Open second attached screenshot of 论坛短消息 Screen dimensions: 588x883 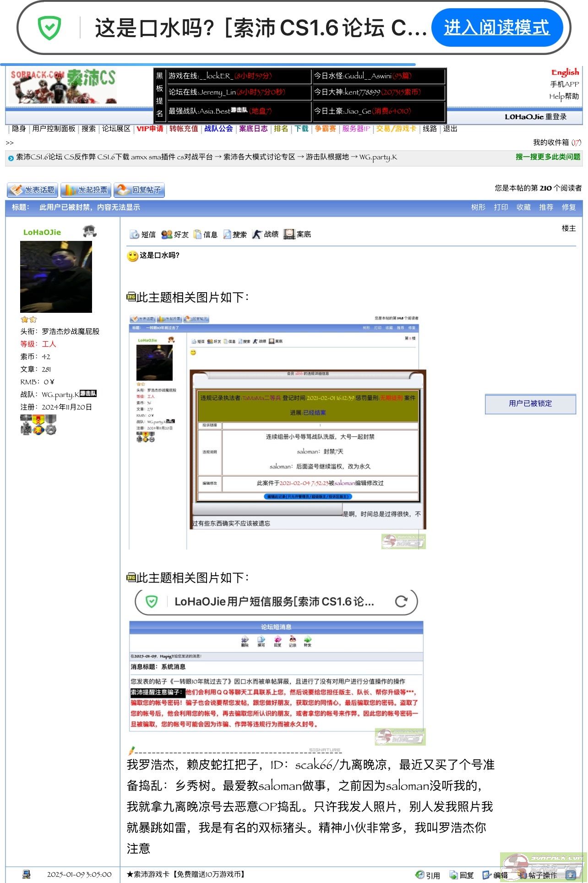(x=278, y=667)
